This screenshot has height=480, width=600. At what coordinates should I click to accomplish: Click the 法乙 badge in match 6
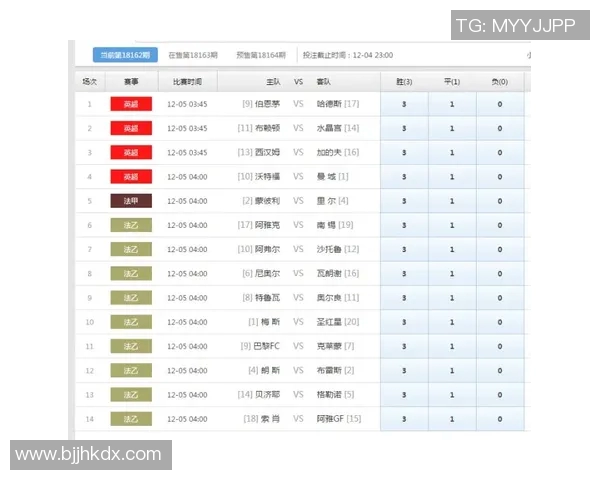pyautogui.click(x=131, y=225)
